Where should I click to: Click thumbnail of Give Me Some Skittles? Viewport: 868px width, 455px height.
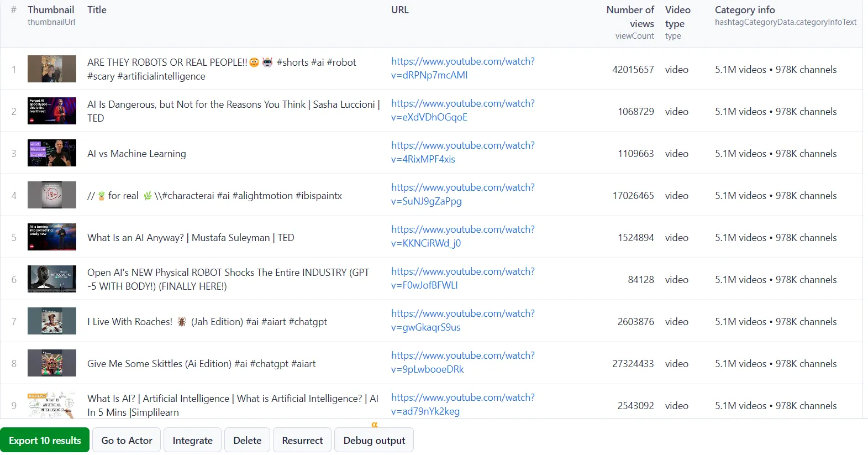pyautogui.click(x=52, y=363)
